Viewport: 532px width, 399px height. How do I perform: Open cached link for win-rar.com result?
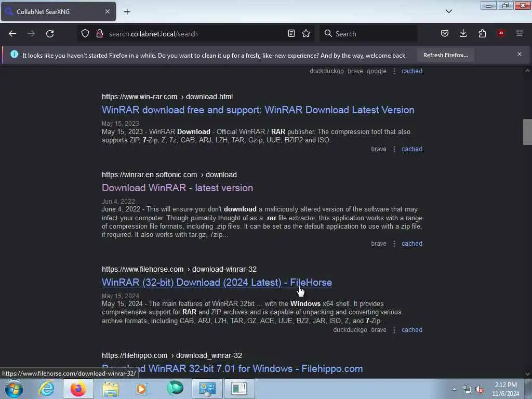tap(412, 149)
